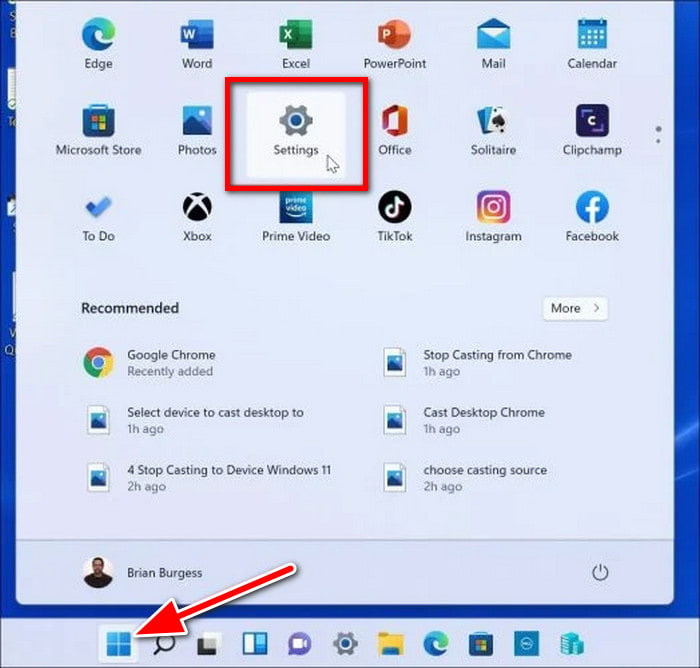Open Instagram pinned app

(493, 217)
